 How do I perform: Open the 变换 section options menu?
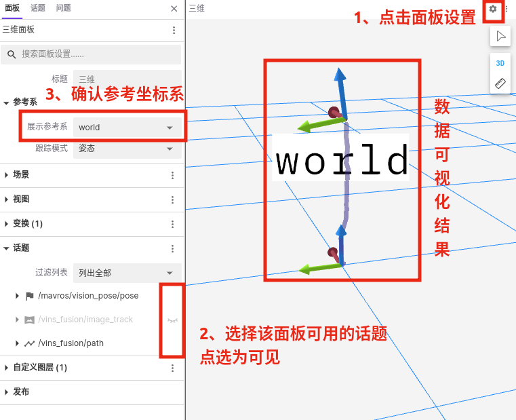click(172, 224)
